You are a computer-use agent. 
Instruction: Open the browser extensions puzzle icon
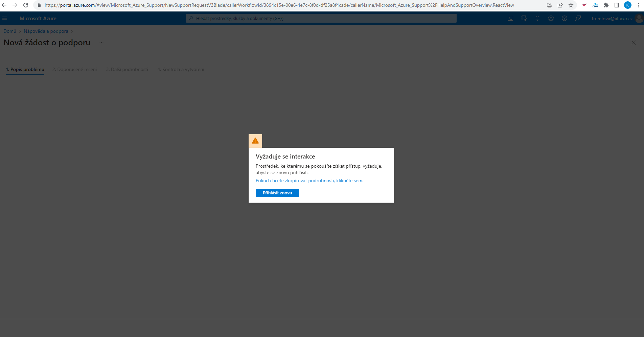(606, 5)
